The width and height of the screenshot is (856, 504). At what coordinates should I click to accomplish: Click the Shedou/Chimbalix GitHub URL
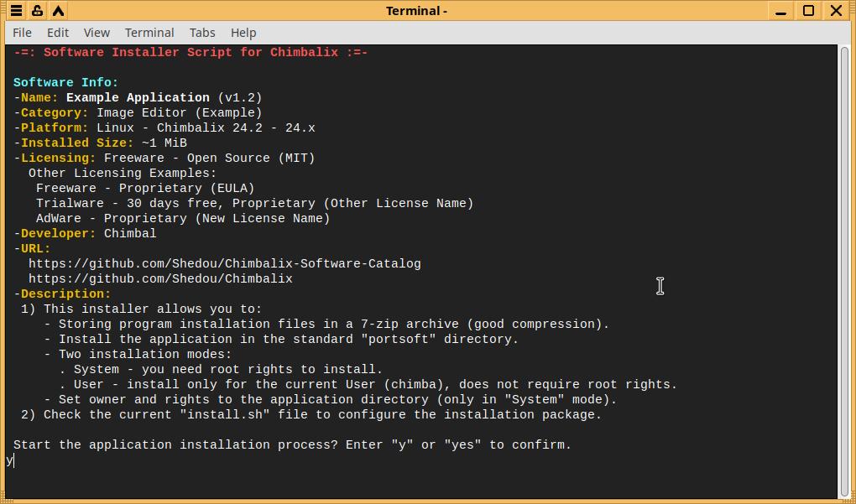(160, 278)
